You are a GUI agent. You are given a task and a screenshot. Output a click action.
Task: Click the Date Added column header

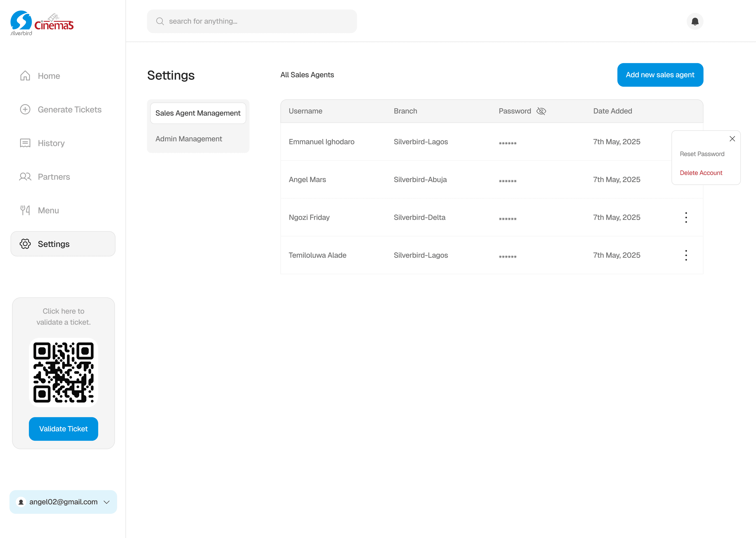(x=612, y=111)
